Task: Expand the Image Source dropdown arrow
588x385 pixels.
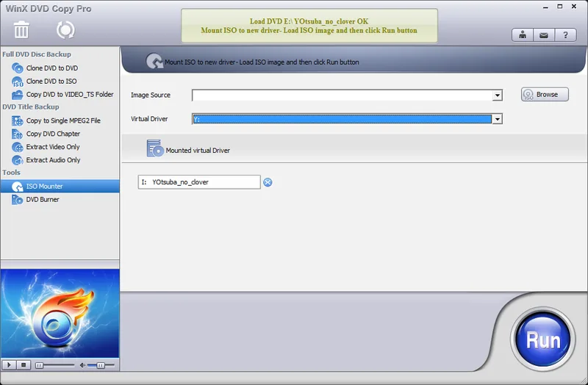Action: (498, 96)
